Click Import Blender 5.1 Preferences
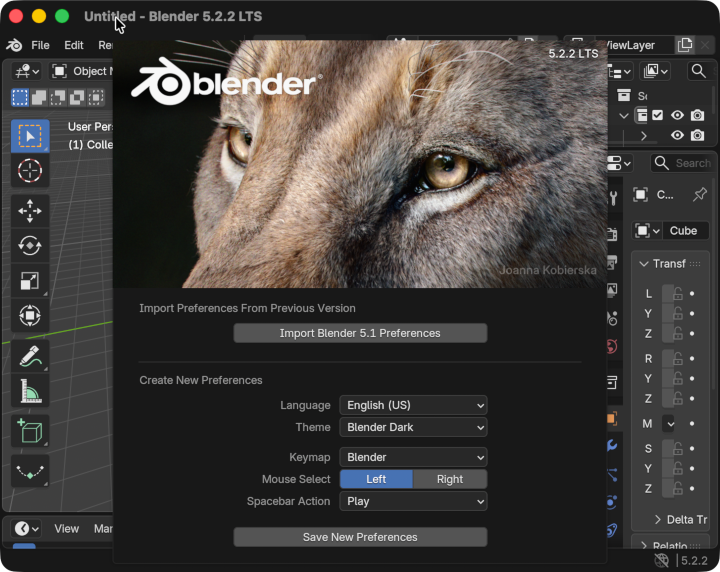 [360, 333]
